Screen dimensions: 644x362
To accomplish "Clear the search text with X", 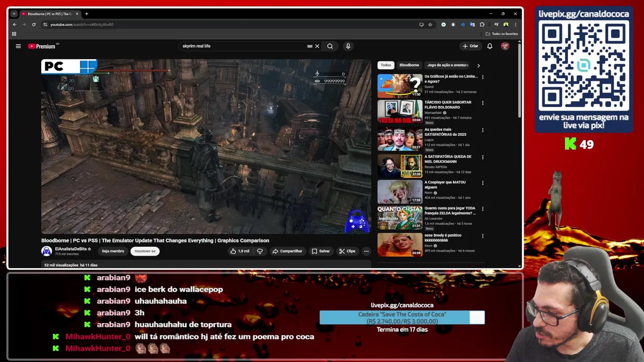I will pos(317,46).
